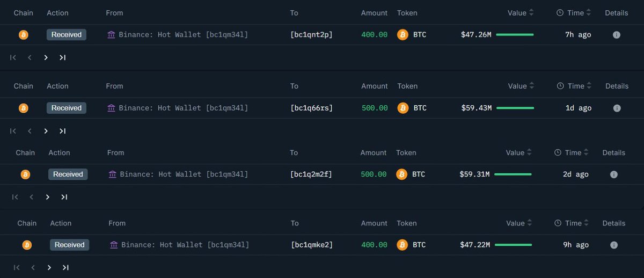Select the 500.00 amount in the 1d ago row
Screen dimensions: 644x278
(x=375, y=108)
